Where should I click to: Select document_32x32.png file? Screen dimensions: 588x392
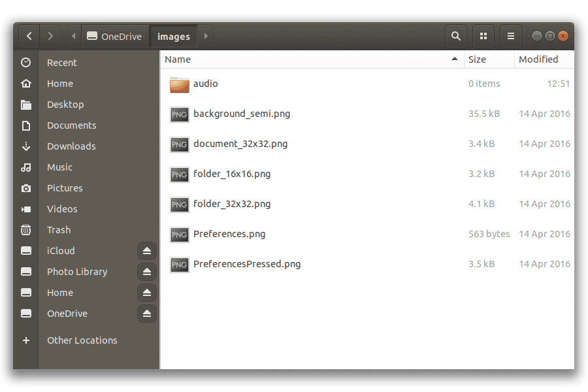click(367, 144)
